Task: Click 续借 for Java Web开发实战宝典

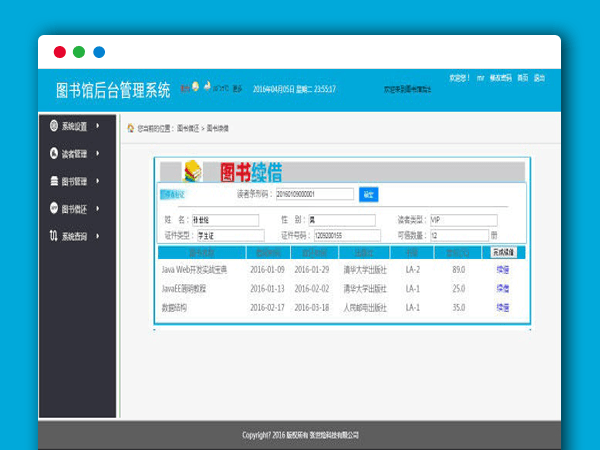Action: click(x=502, y=270)
